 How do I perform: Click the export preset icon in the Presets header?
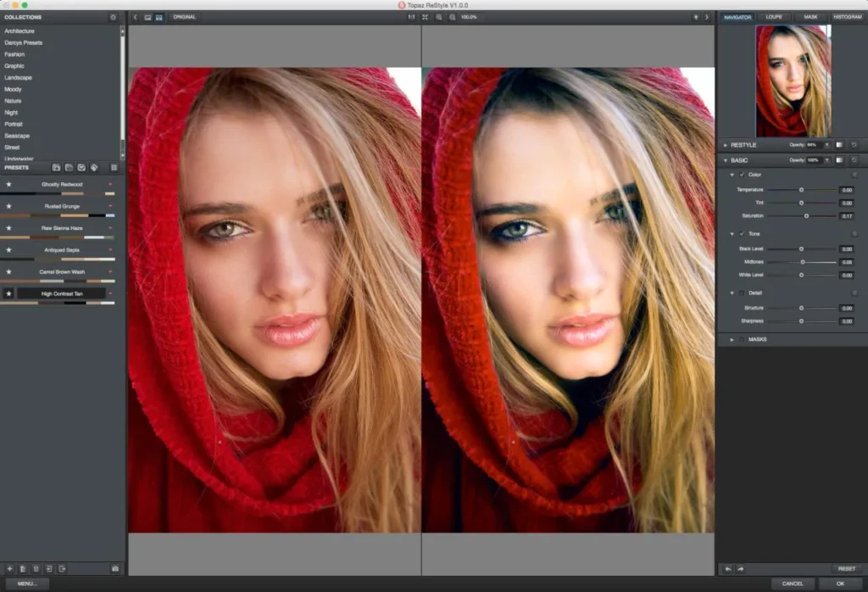(62, 569)
